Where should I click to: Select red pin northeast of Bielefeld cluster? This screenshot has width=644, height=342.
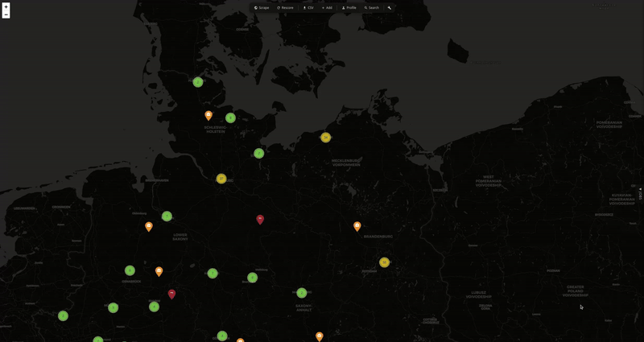tap(171, 294)
